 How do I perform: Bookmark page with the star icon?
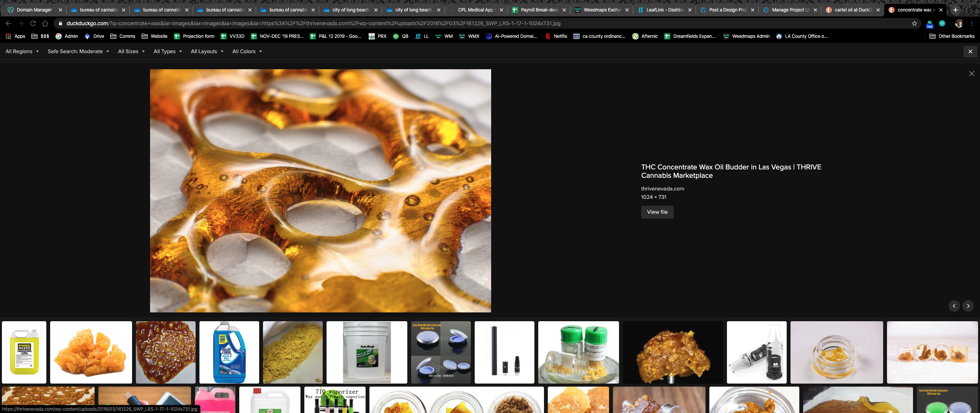(915, 23)
